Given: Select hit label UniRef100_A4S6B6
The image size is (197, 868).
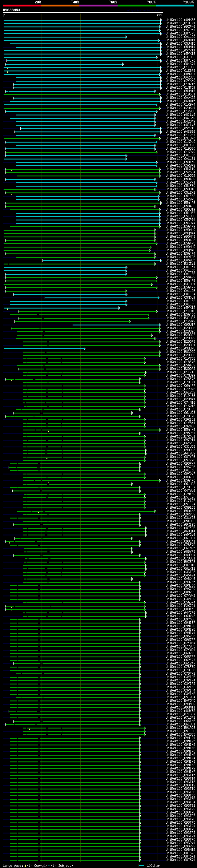Looking at the screenshot, I should pyautogui.click(x=180, y=132).
